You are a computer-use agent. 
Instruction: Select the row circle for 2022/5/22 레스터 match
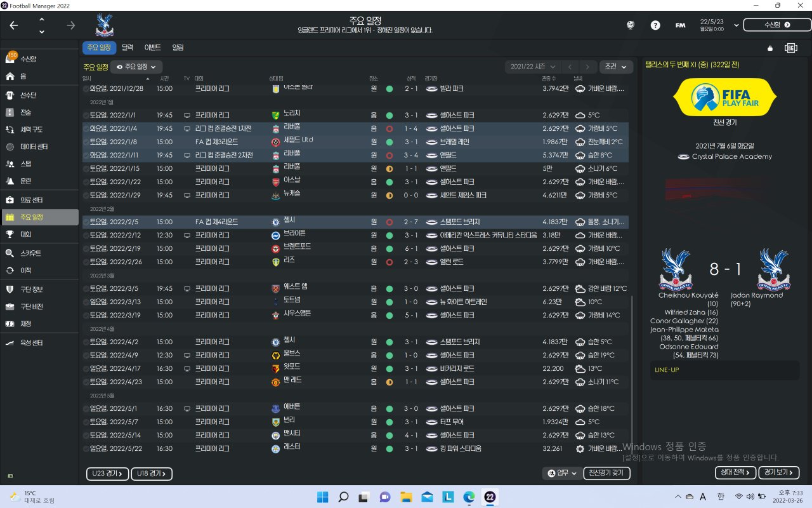[x=86, y=449]
